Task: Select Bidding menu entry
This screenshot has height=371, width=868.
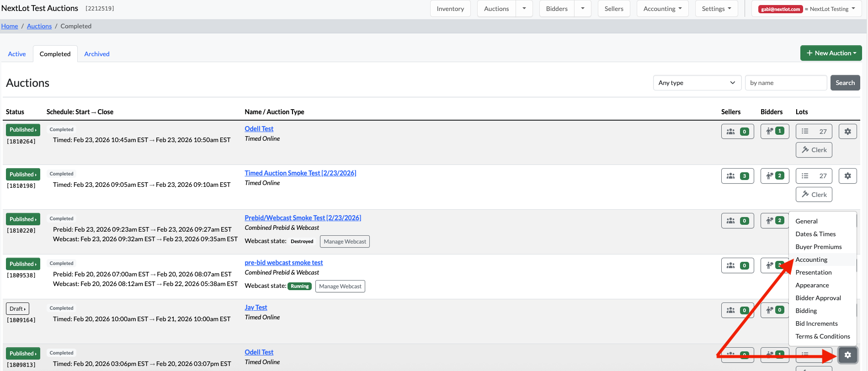Action: (x=823, y=311)
